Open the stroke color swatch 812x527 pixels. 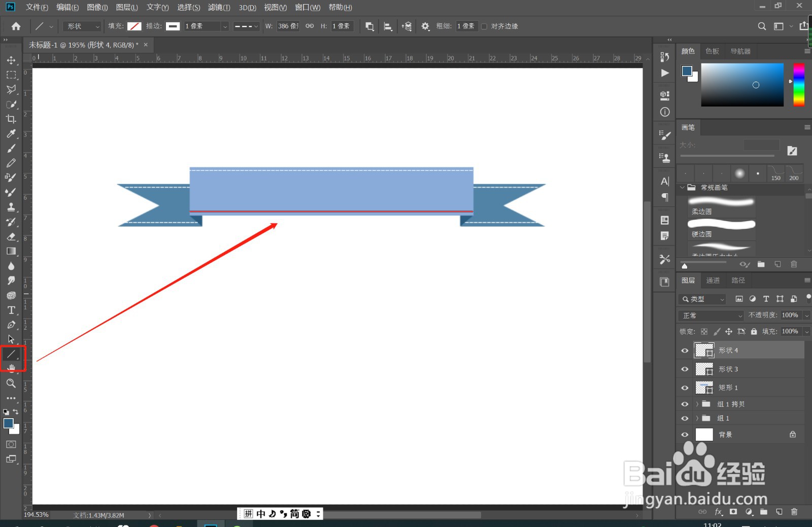pyautogui.click(x=173, y=26)
